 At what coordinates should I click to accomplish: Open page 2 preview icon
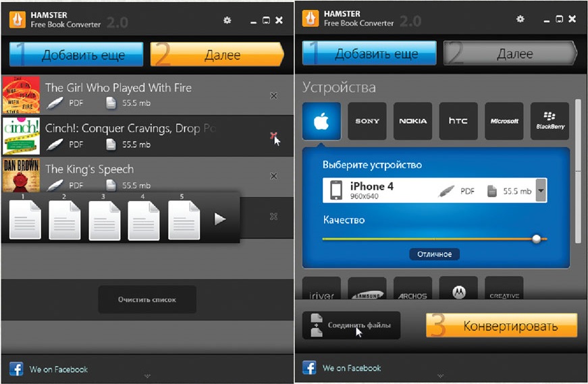[65, 220]
